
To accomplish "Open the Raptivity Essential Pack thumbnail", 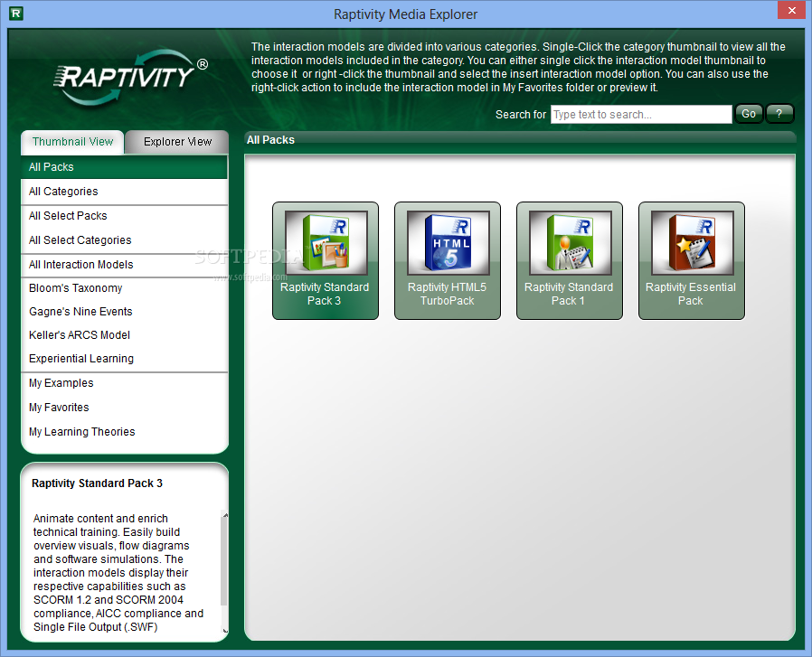I will (692, 260).
